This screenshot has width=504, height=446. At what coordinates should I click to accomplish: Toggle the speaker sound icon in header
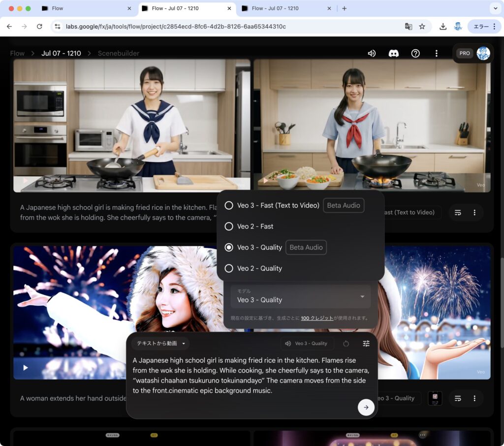click(x=372, y=53)
